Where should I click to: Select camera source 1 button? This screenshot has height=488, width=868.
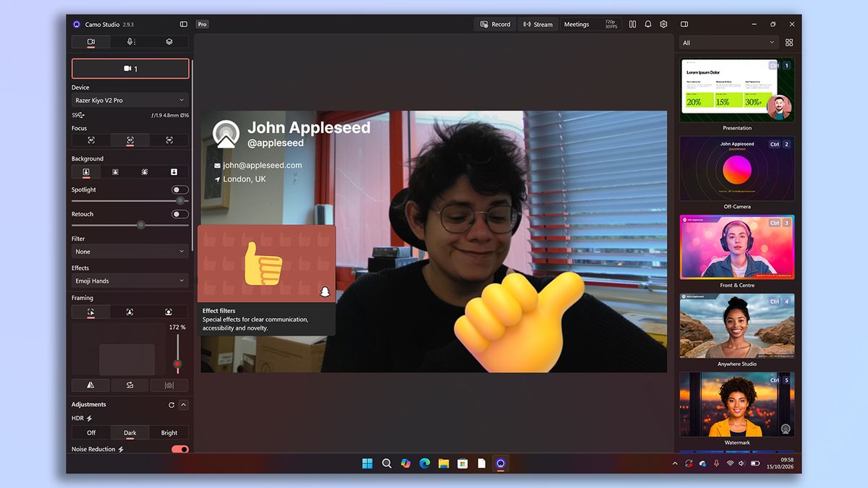130,69
